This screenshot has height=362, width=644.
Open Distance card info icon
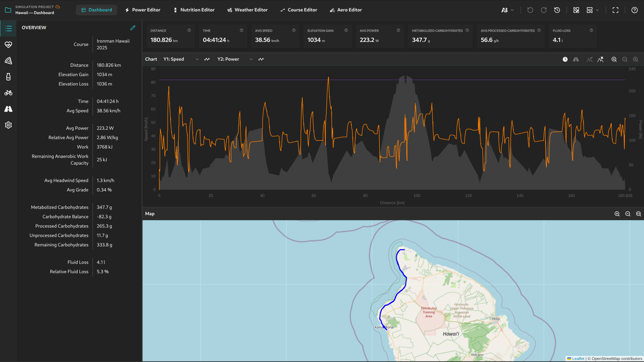189,30
